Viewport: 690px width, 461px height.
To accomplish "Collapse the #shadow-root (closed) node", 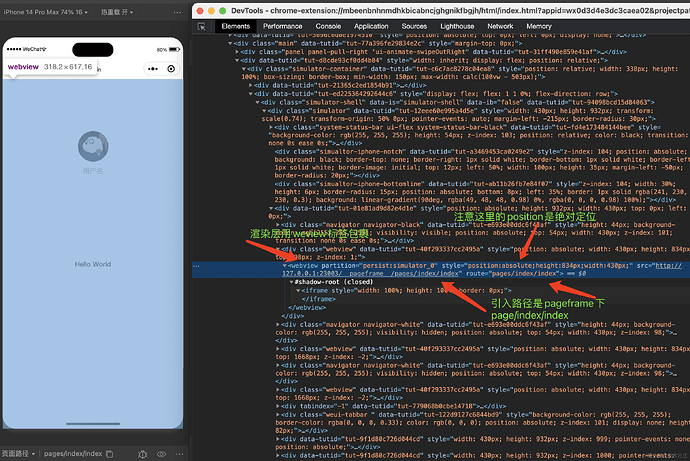I will [x=291, y=282].
